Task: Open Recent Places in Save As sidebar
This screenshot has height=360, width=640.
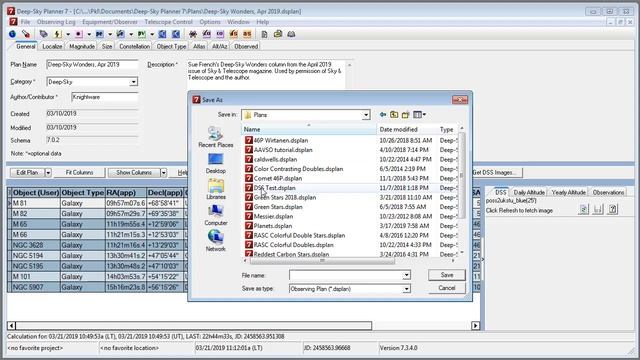Action: (216, 137)
